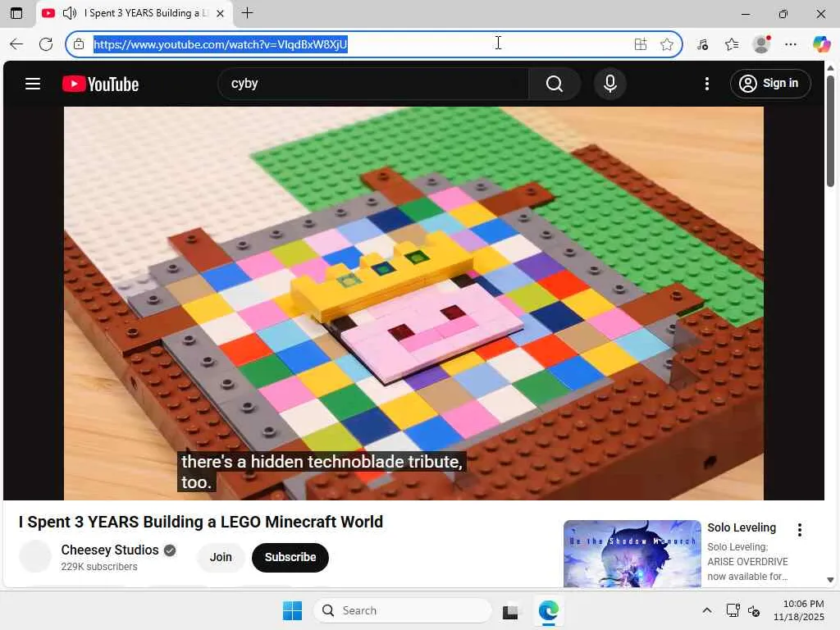Click the scrollbar down arrow

tap(830, 580)
